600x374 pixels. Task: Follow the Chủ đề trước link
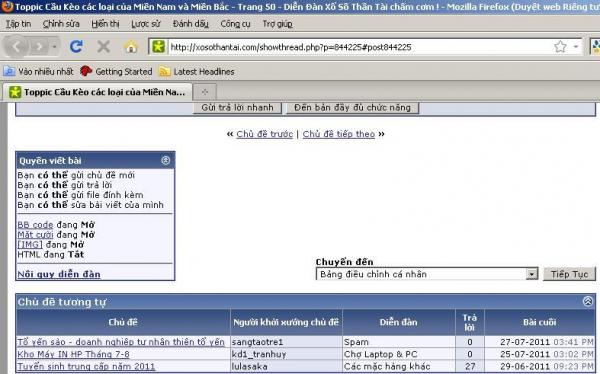coord(264,134)
